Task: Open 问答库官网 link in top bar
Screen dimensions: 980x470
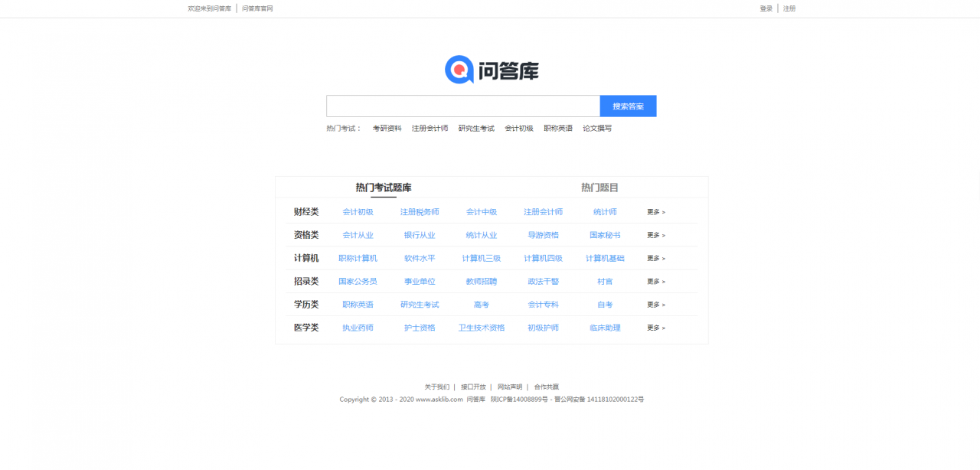Action: tap(257, 8)
